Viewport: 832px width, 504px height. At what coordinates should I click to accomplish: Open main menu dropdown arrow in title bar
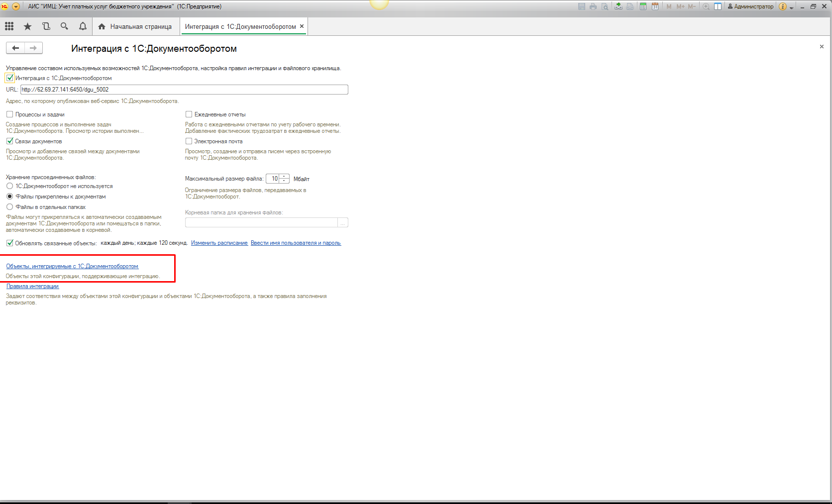point(16,6)
